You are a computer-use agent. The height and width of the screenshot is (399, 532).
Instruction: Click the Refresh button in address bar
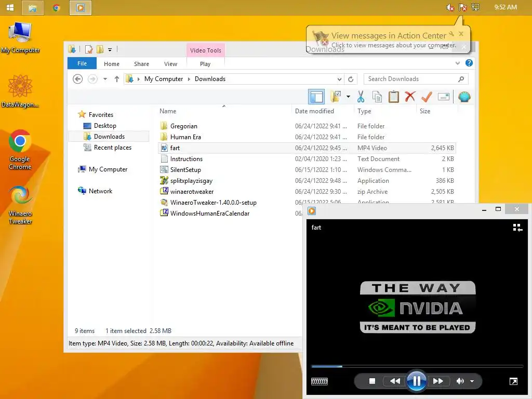(351, 79)
